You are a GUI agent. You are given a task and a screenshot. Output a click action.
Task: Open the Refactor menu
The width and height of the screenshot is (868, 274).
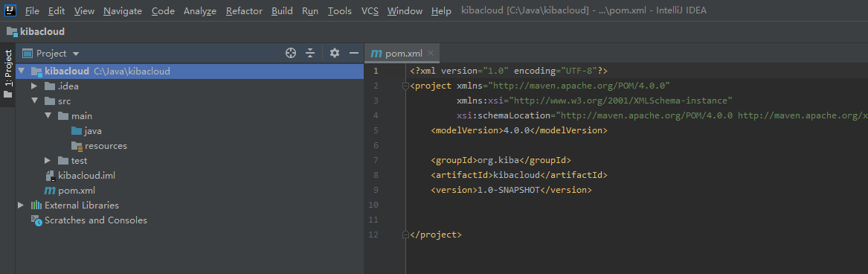[244, 10]
